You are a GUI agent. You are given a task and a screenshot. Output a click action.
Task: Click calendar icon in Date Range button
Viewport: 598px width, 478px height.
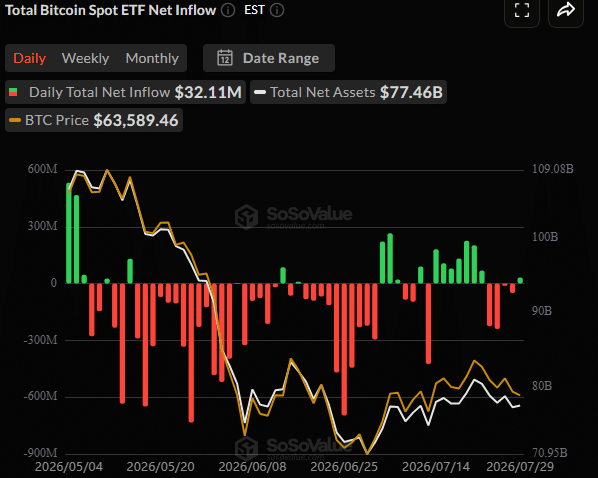click(225, 58)
